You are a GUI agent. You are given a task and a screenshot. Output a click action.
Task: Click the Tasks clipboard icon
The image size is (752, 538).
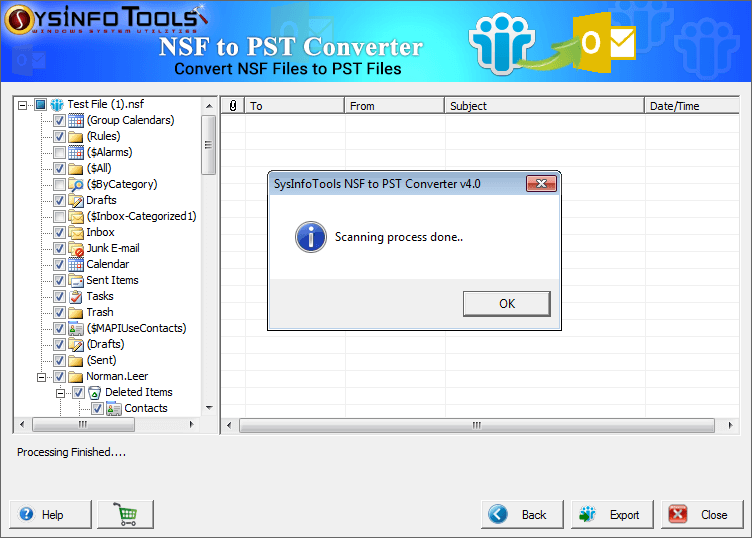click(x=76, y=296)
